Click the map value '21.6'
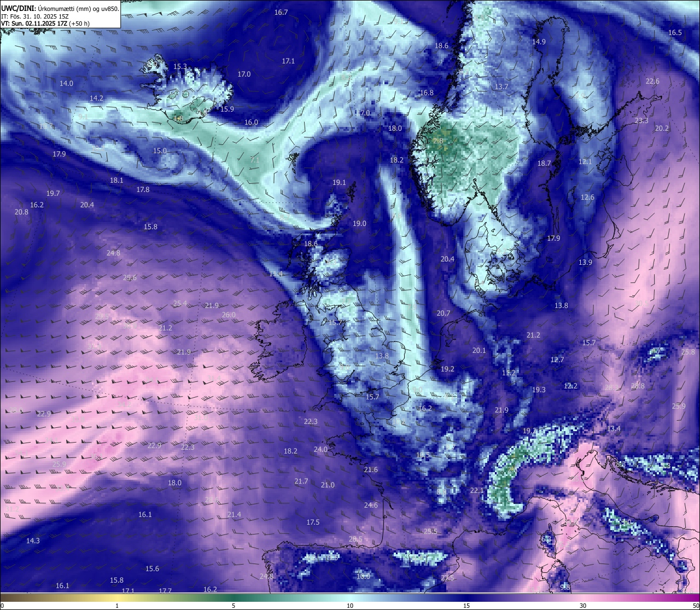This screenshot has width=700, height=610. coord(371,469)
